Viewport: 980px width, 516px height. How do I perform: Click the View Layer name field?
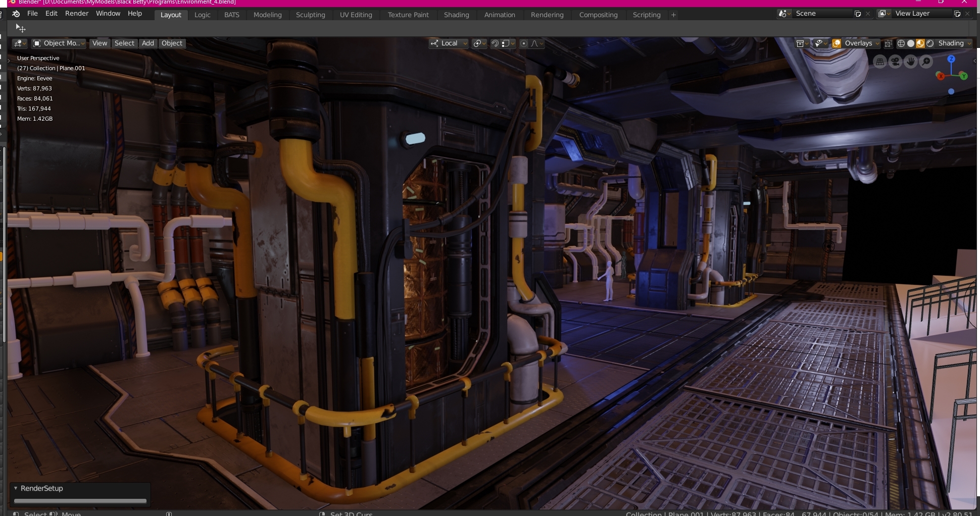coord(922,14)
